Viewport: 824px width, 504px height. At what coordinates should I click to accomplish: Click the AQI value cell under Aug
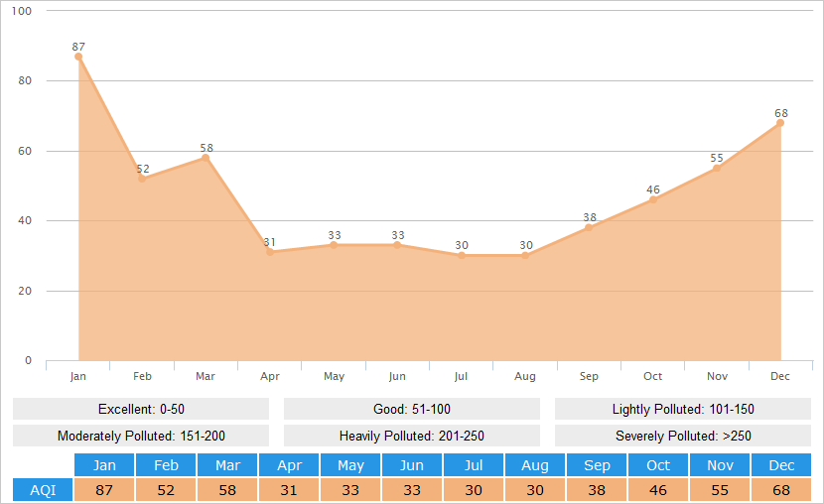535,490
